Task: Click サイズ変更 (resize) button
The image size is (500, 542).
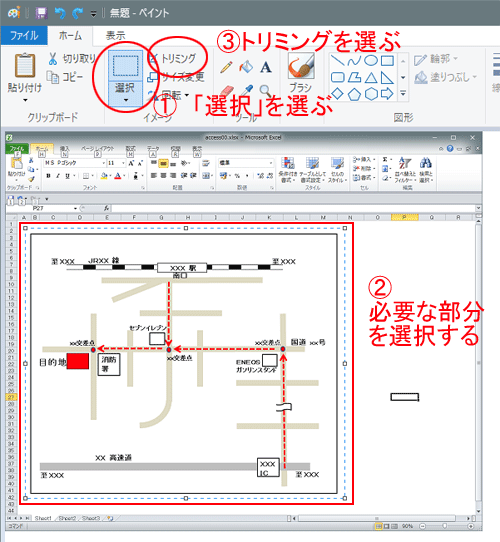Action: point(176,77)
